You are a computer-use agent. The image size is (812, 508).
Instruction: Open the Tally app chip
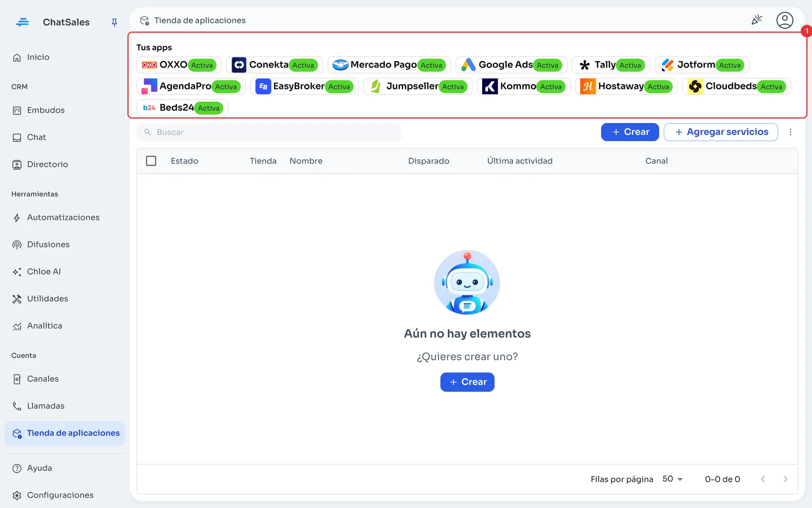click(611, 65)
